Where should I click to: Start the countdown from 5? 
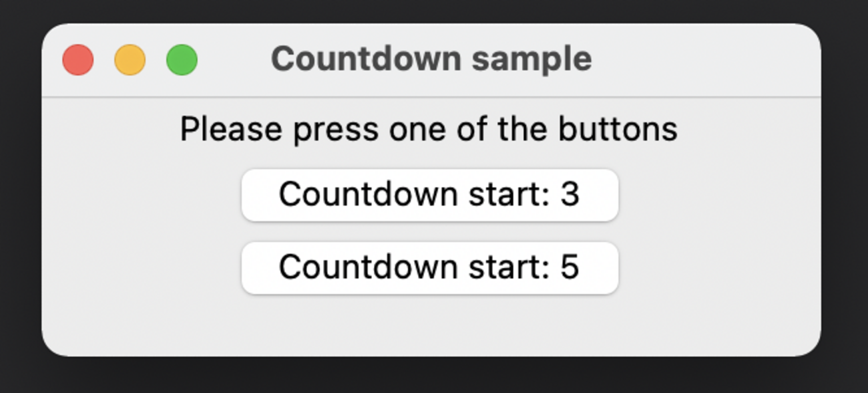click(x=429, y=267)
